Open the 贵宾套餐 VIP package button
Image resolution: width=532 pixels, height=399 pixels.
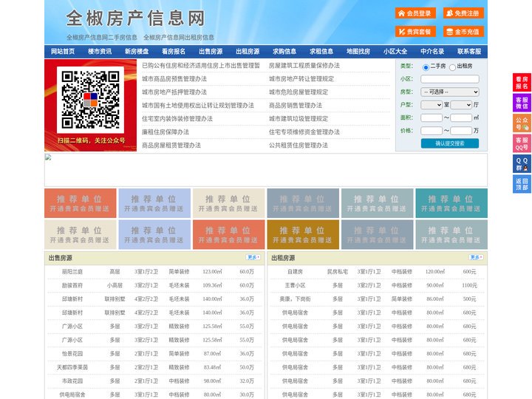coord(415,32)
